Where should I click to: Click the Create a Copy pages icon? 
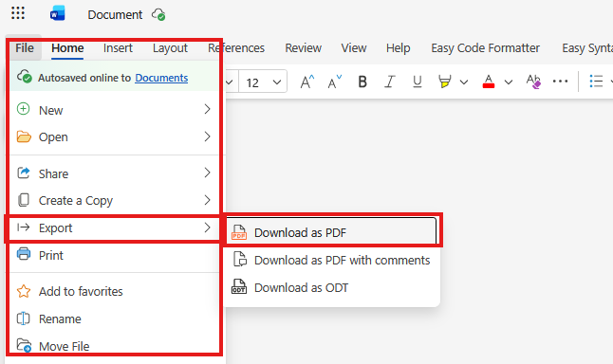(x=24, y=200)
